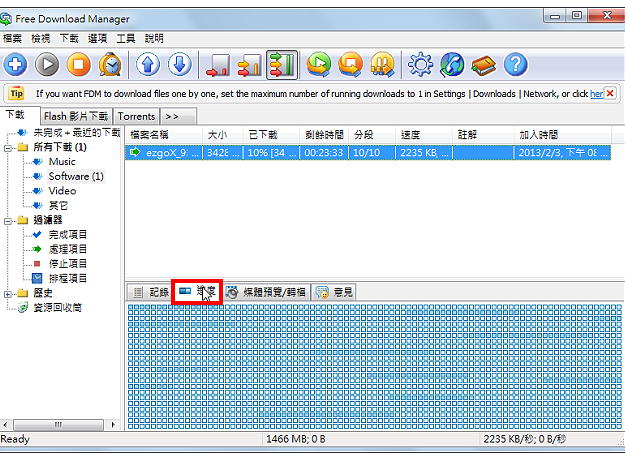
Task: Click the orange circular stop-all icon
Action: [x=351, y=64]
